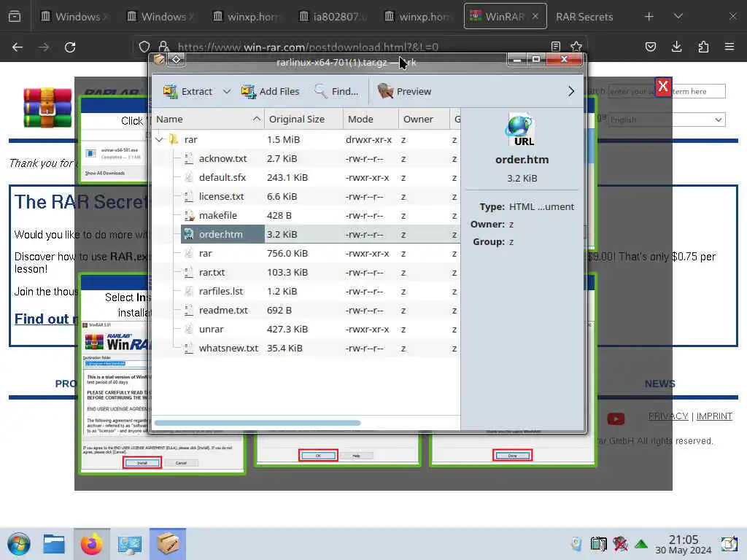
Task: Open the file manager from taskbar
Action: pos(54,544)
